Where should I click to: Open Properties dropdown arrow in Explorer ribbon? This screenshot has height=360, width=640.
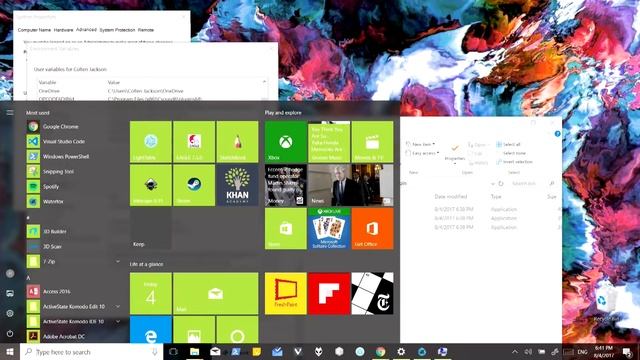(455, 164)
